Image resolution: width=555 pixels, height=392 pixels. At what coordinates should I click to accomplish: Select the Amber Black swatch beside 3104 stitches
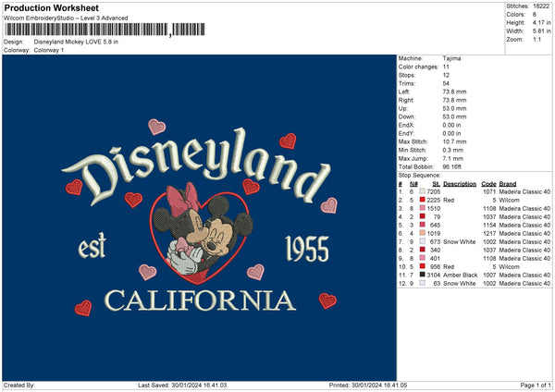pos(423,275)
